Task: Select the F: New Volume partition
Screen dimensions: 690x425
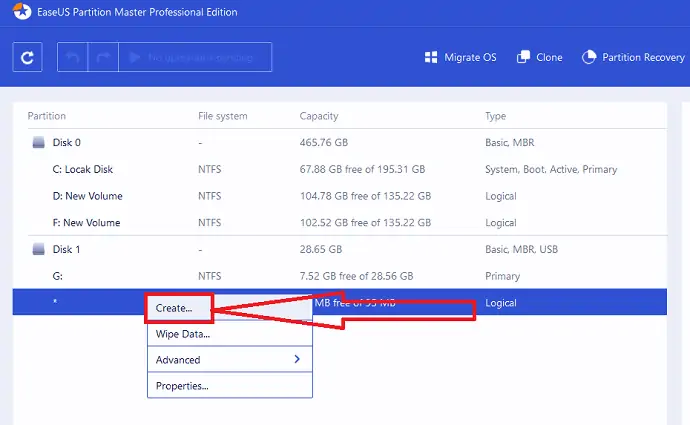Action: [86, 223]
